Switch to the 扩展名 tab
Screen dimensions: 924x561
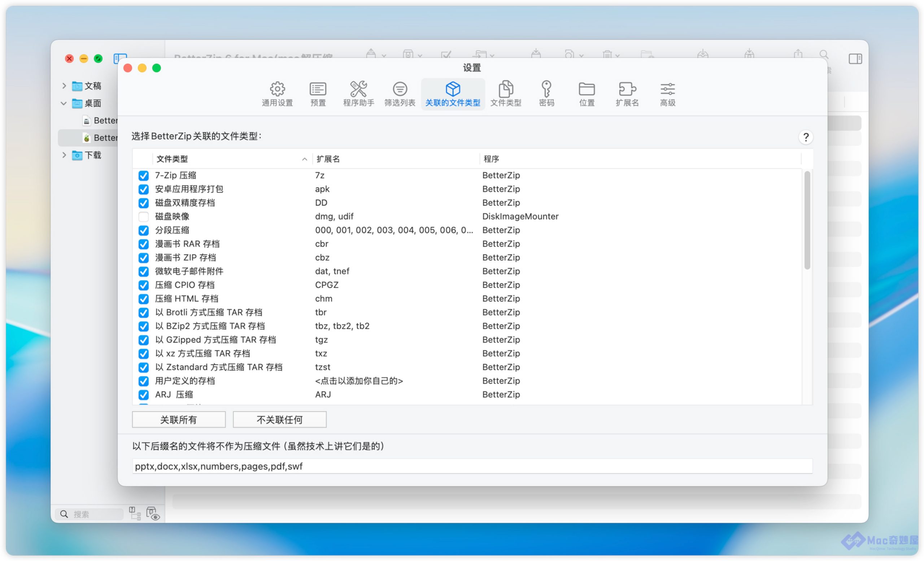coord(627,94)
